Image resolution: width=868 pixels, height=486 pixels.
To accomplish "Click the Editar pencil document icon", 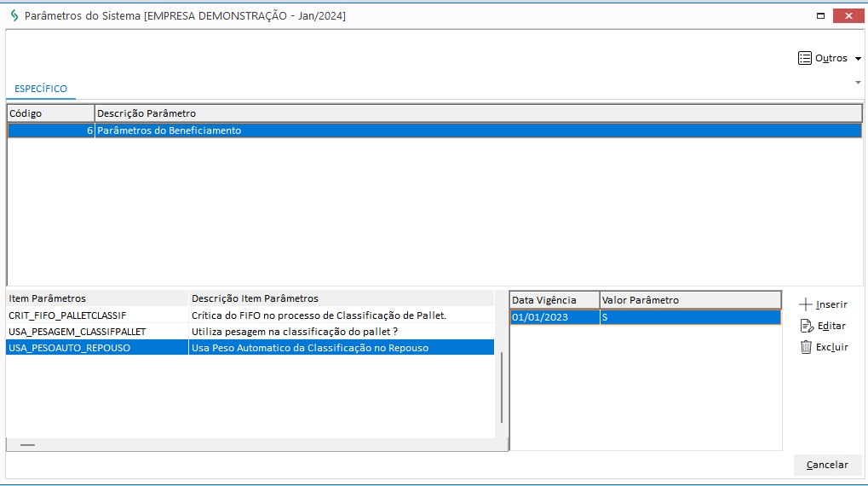I will point(807,326).
